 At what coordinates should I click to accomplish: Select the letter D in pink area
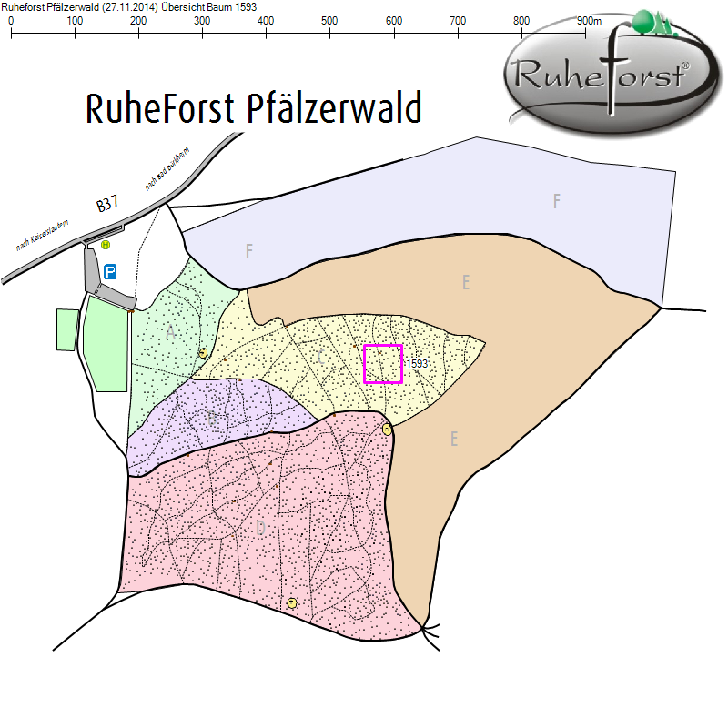(x=260, y=529)
